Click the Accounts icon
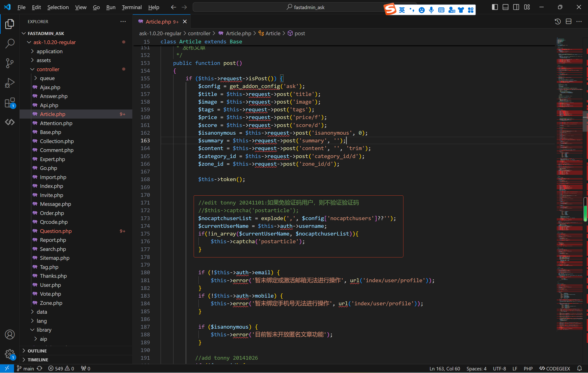The width and height of the screenshot is (588, 373). [10, 334]
